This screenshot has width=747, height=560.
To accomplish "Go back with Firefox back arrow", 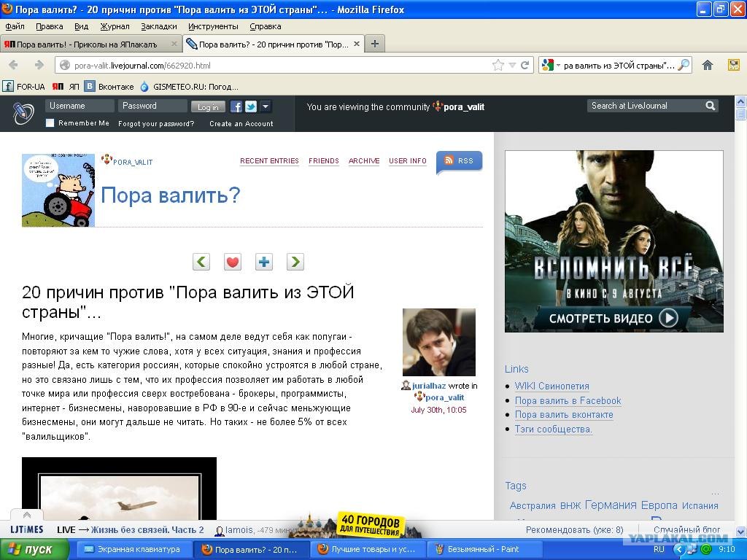I will click(13, 65).
